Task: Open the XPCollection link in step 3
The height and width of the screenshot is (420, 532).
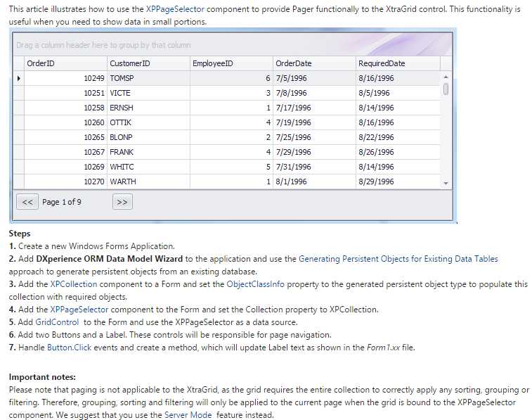Action: pyautogui.click(x=74, y=284)
